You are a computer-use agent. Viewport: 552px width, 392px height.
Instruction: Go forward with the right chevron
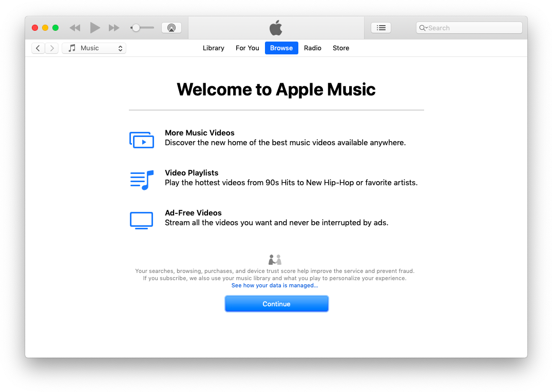pyautogui.click(x=52, y=48)
